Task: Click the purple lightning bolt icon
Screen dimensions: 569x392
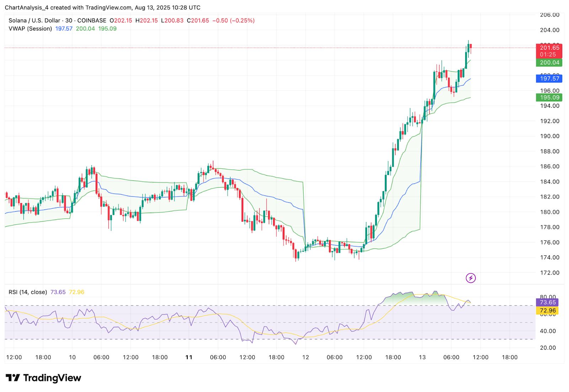Action: point(471,278)
